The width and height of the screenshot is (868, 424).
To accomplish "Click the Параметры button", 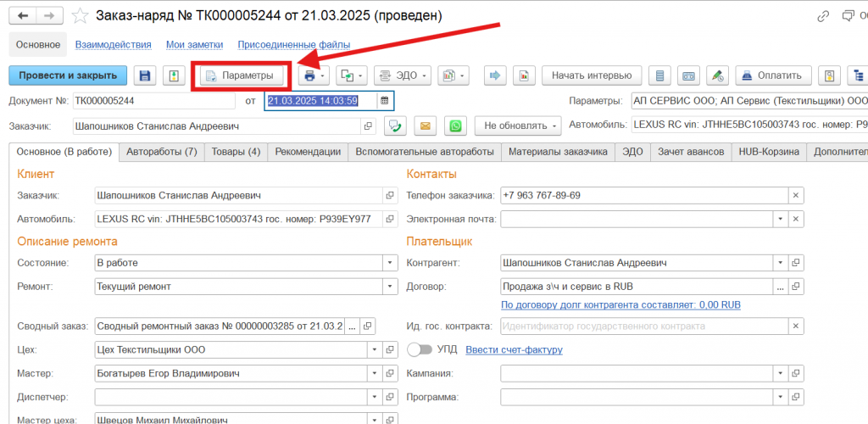I will click(241, 75).
